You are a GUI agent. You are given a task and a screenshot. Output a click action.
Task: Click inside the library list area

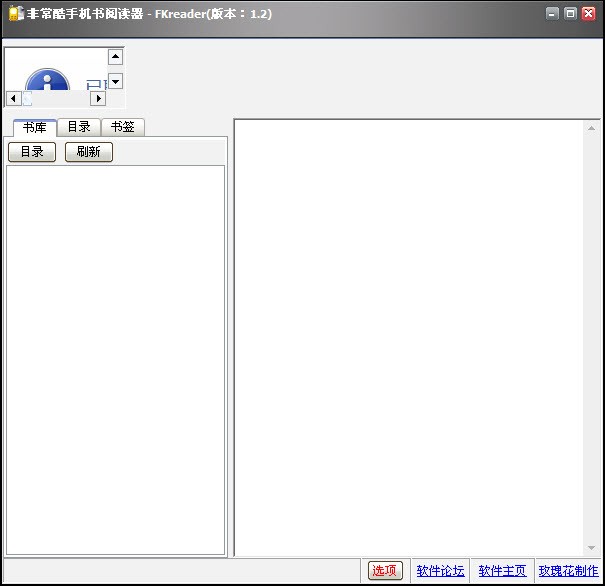(115, 360)
